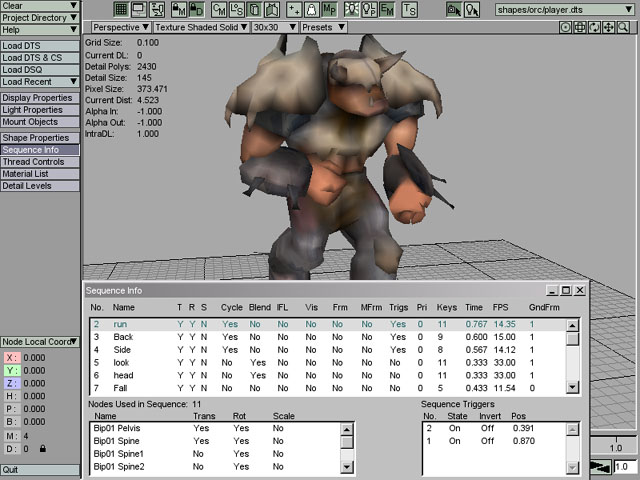Click the 'TS' toolbar icon
The image size is (640, 480).
[x=409, y=9]
